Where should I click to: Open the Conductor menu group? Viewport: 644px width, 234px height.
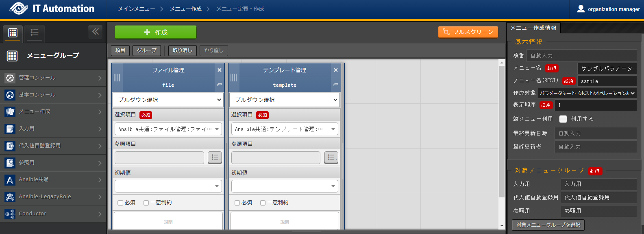53,214
